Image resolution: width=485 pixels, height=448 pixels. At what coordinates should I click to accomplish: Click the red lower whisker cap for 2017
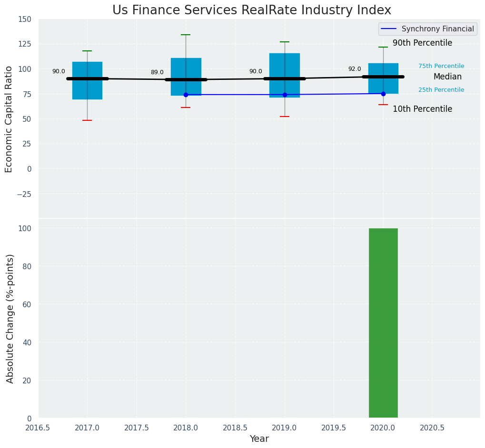pos(87,120)
